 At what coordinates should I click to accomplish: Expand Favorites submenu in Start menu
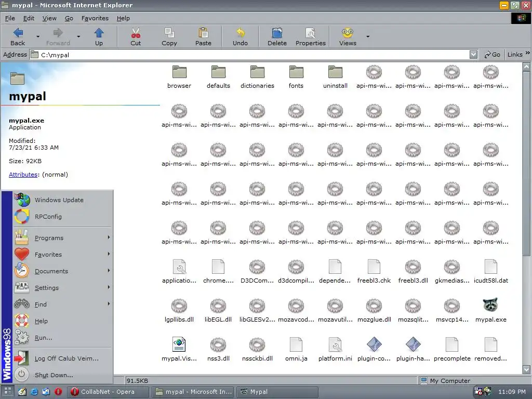(62, 254)
